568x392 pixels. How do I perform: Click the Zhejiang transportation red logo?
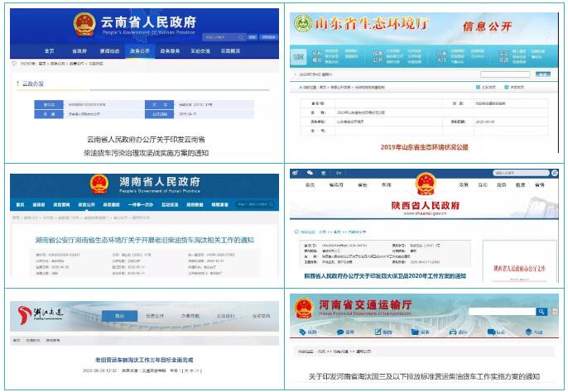(25, 314)
